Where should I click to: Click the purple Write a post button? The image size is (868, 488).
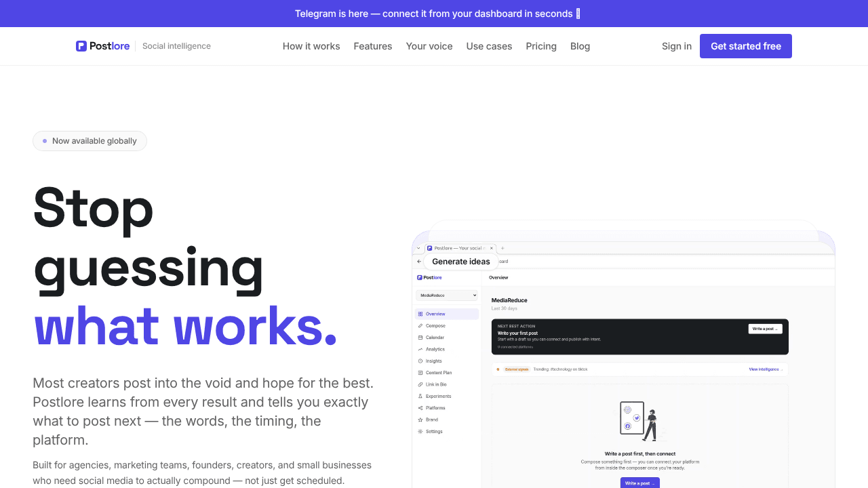click(x=640, y=483)
